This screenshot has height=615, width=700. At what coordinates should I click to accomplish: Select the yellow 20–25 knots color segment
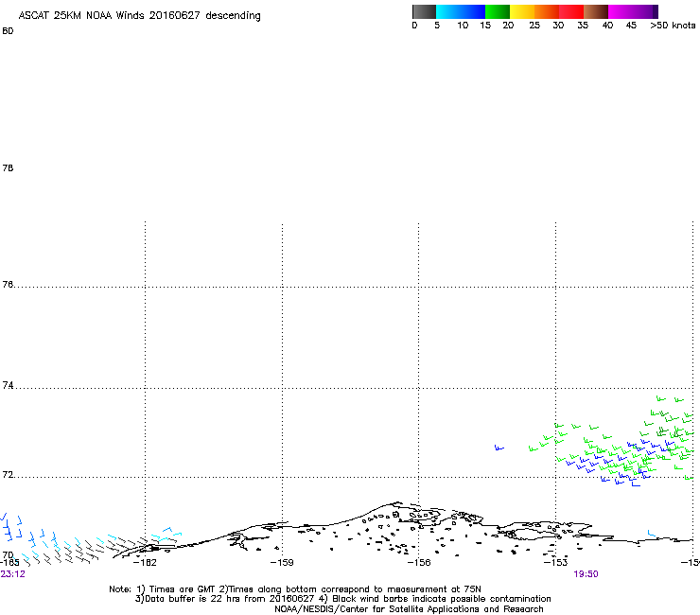coord(522,11)
